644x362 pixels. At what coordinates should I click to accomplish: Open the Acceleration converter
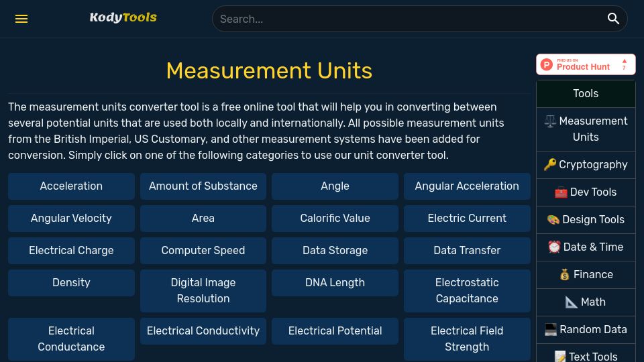tap(72, 186)
